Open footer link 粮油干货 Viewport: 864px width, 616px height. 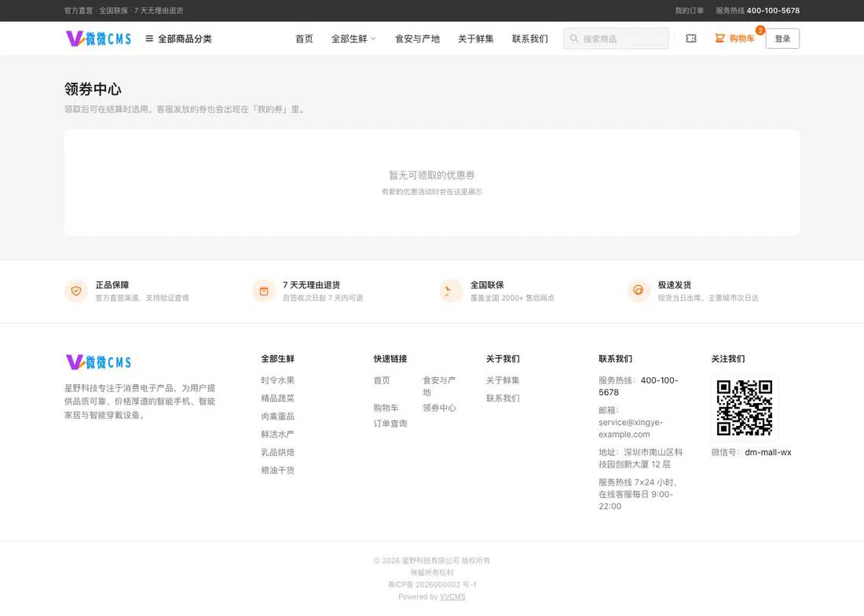[x=278, y=470]
